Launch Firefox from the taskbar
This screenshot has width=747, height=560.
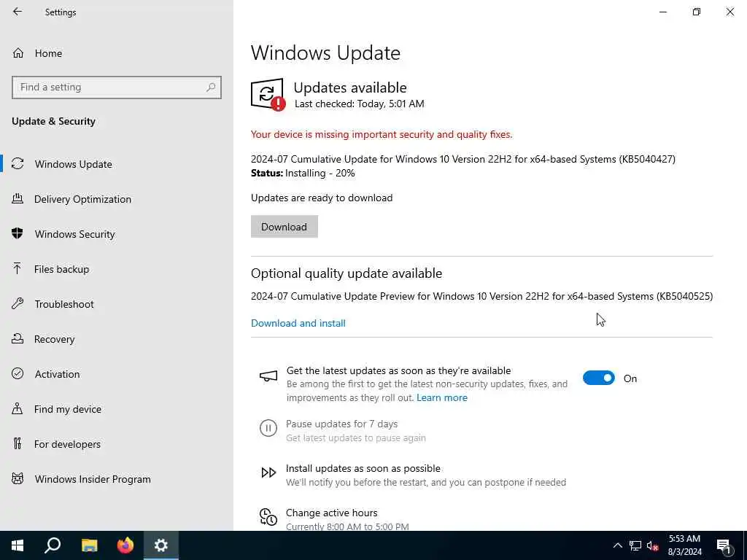pyautogui.click(x=125, y=545)
